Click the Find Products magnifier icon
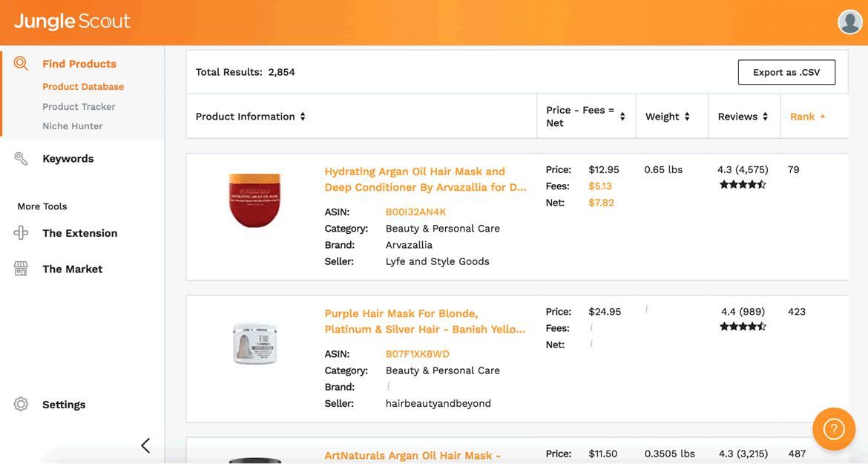Screen dimensions: 868x464 point(21,63)
